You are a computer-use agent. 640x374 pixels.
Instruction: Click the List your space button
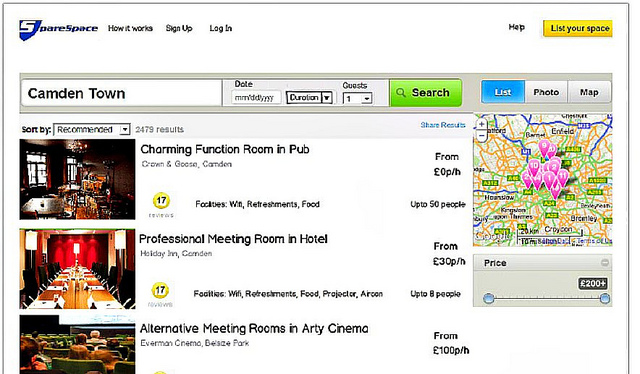(578, 29)
